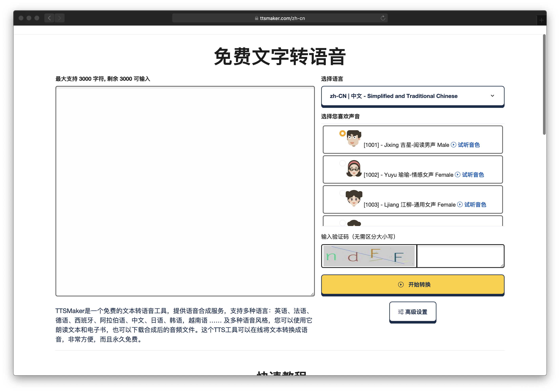Image resolution: width=560 pixels, height=392 pixels.
Task: Select the 1003 Ljiang voice radio button
Action: 342,193
